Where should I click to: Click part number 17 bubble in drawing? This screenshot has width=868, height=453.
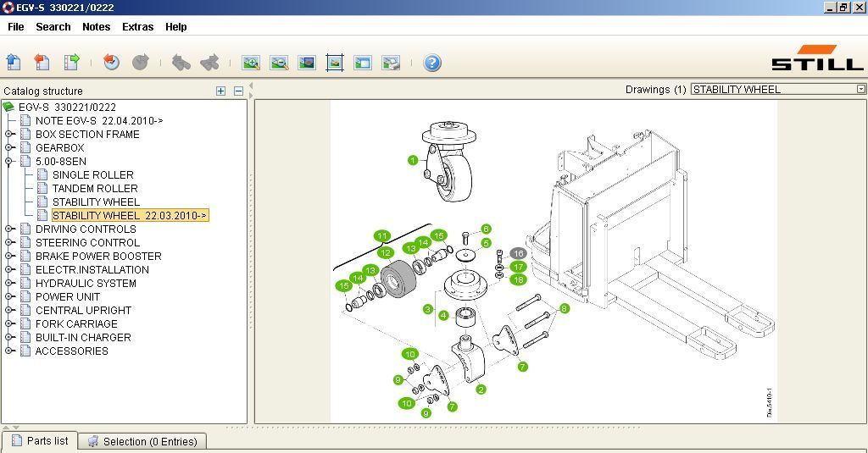point(518,267)
